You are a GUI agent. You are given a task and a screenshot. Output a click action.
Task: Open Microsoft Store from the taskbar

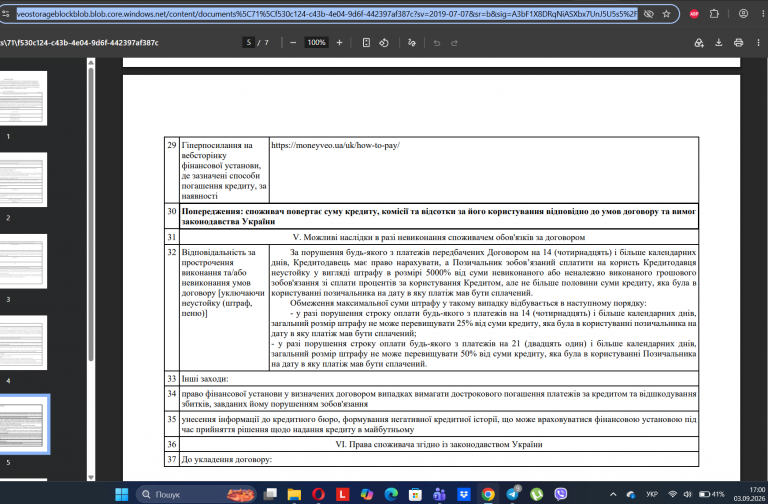[x=415, y=494]
